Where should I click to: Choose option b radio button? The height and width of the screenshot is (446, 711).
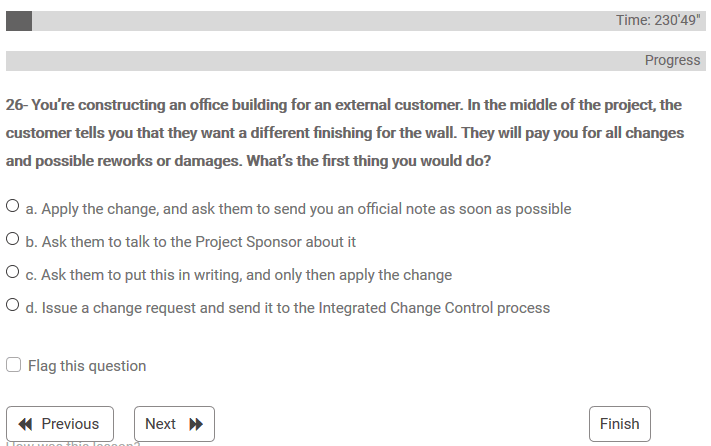pyautogui.click(x=13, y=240)
